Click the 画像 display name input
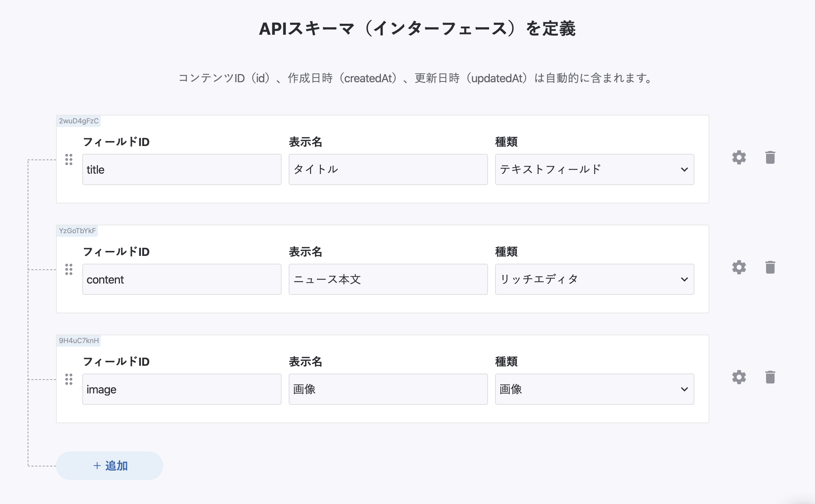The height and width of the screenshot is (504, 815). [x=388, y=389]
